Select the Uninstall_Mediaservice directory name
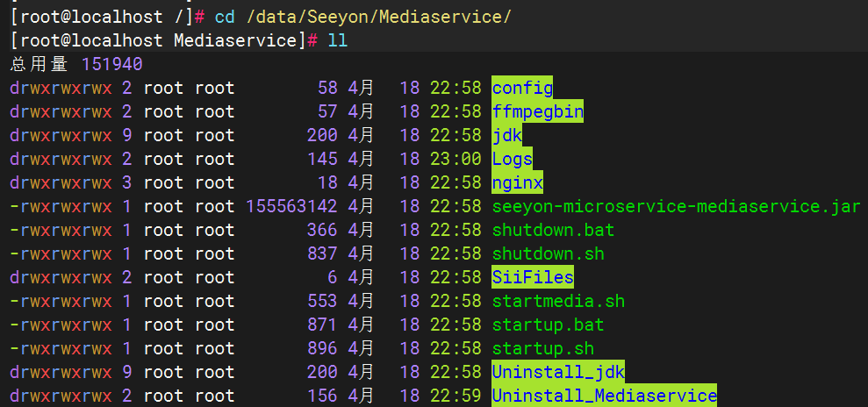This screenshot has width=868, height=407. (x=604, y=396)
